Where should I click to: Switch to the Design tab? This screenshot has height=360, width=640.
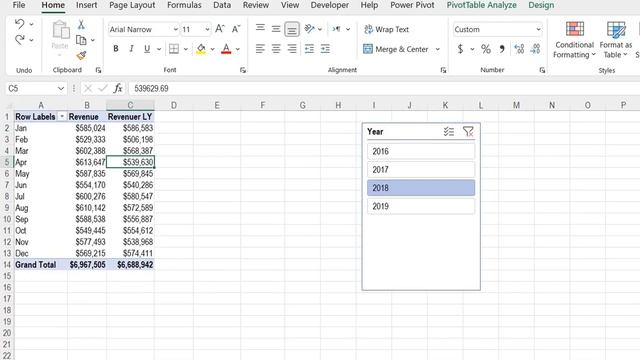pyautogui.click(x=541, y=5)
